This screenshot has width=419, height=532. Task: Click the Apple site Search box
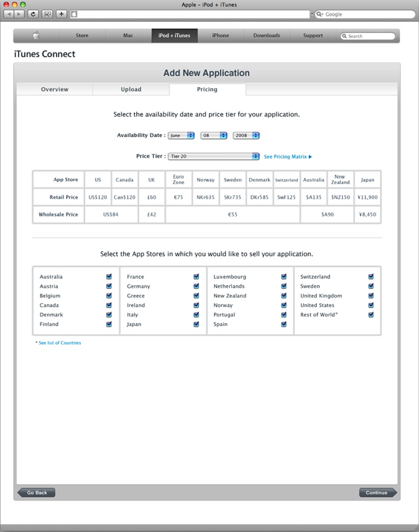[x=368, y=36]
